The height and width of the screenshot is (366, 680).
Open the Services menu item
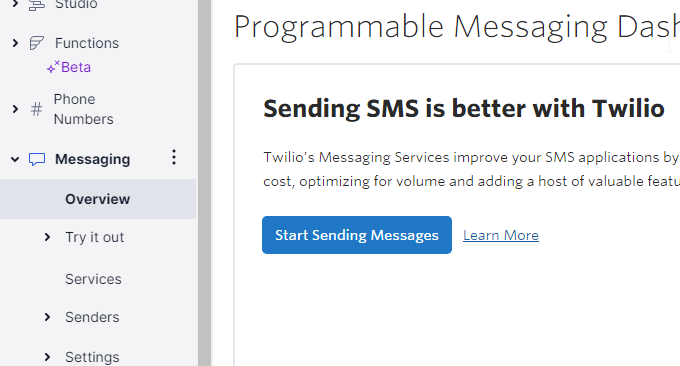[93, 279]
